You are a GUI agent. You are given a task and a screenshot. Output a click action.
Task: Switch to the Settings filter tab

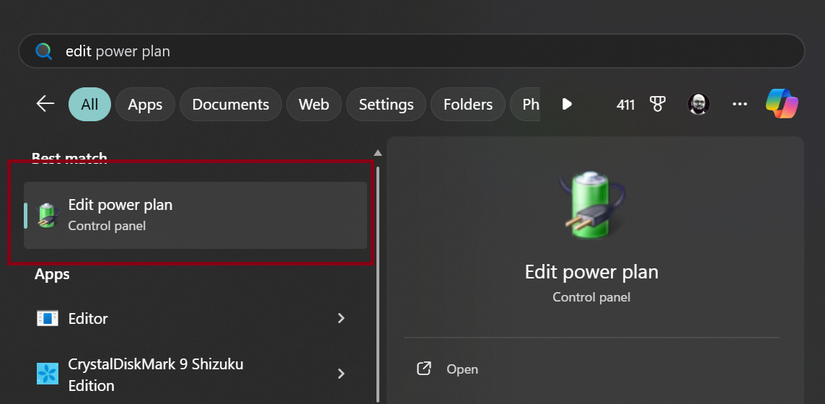(386, 105)
